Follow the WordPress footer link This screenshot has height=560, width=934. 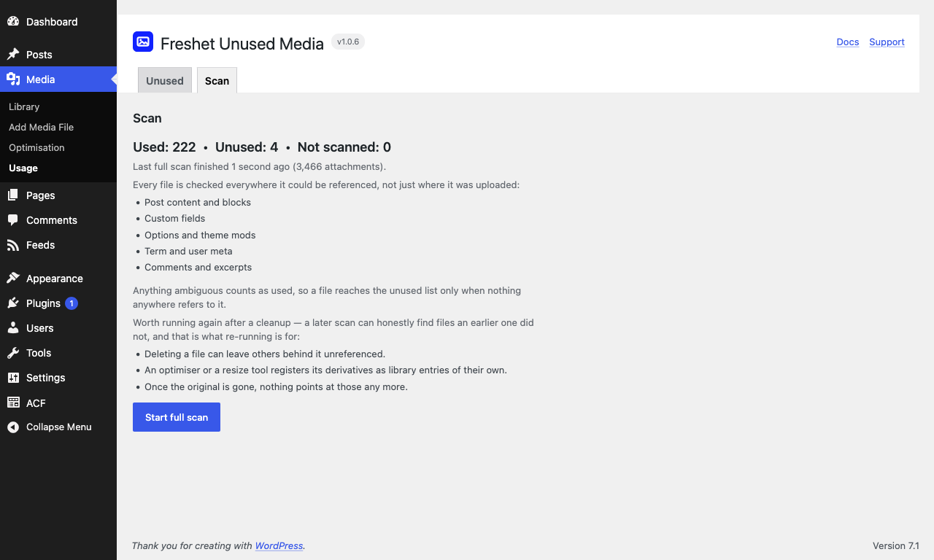click(x=279, y=546)
